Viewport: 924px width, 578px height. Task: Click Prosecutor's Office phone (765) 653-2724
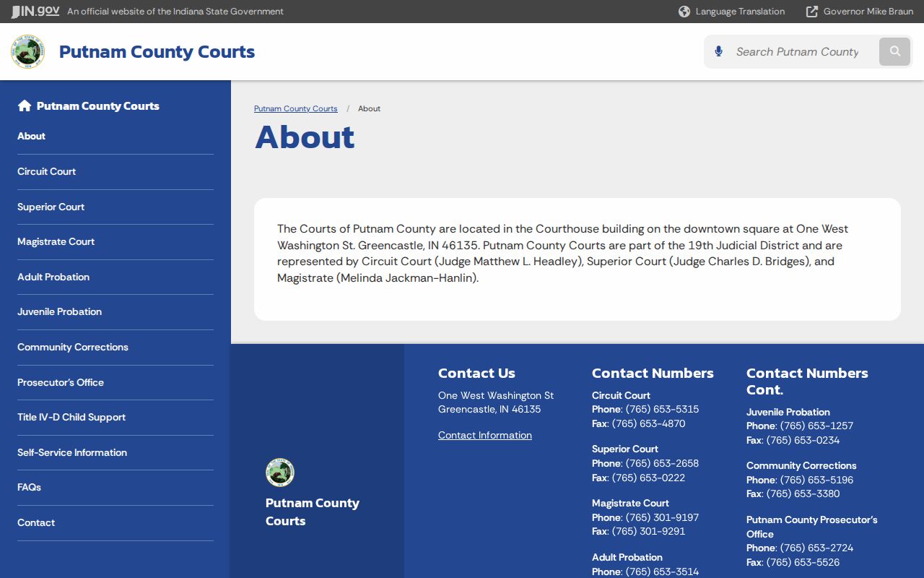click(x=816, y=548)
